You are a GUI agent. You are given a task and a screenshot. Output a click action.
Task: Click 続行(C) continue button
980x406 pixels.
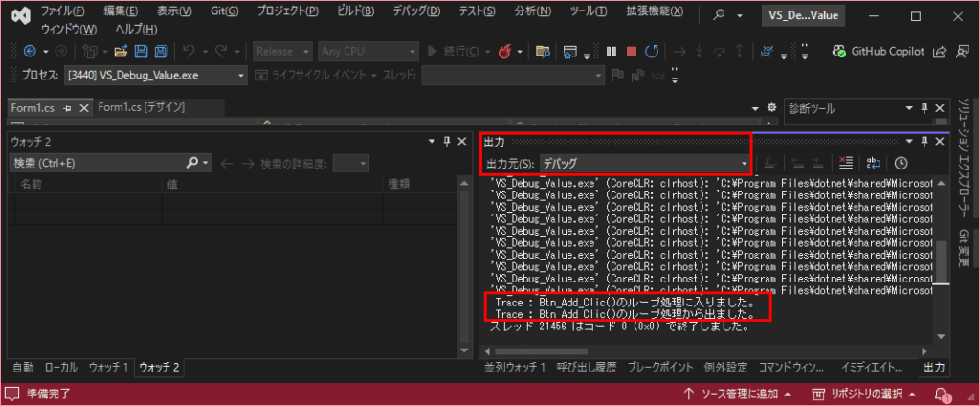pyautogui.click(x=454, y=52)
